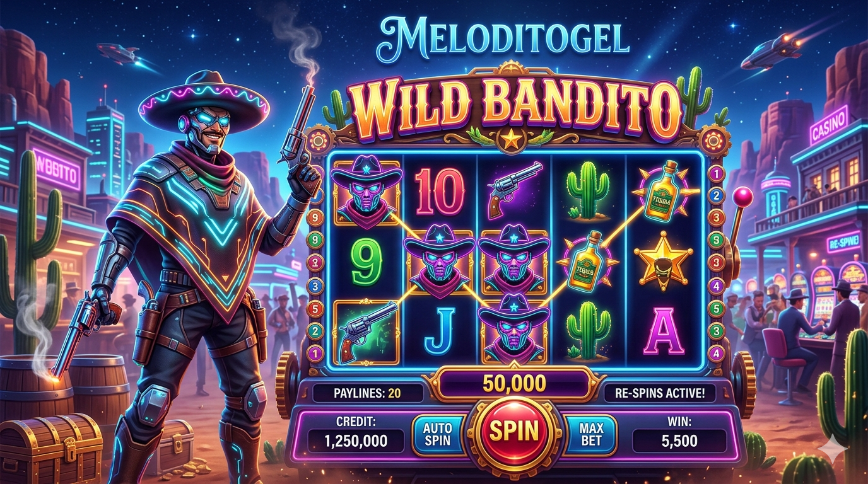Image resolution: width=868 pixels, height=484 pixels.
Task: Hit the red SPIN button
Action: pyautogui.click(x=515, y=432)
